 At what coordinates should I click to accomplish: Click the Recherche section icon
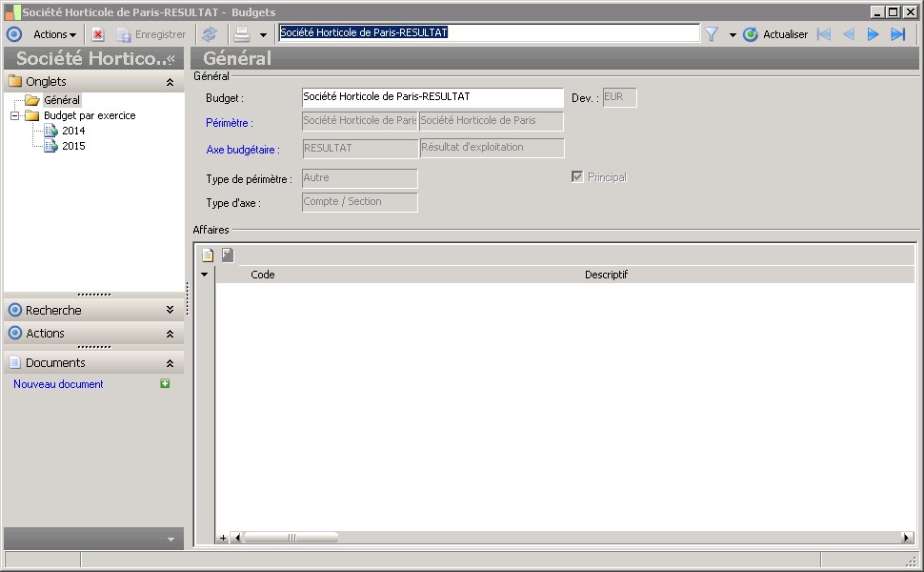pos(15,310)
